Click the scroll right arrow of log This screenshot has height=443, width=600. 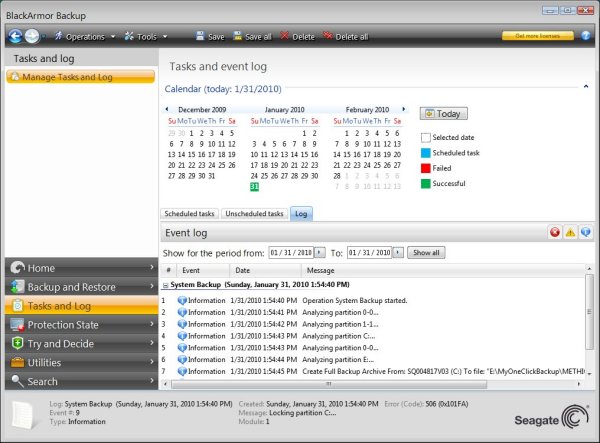click(x=579, y=384)
